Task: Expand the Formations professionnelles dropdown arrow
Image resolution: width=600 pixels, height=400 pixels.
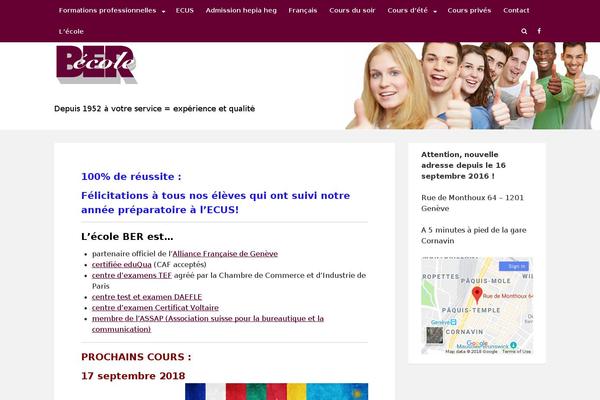Action: [x=163, y=11]
